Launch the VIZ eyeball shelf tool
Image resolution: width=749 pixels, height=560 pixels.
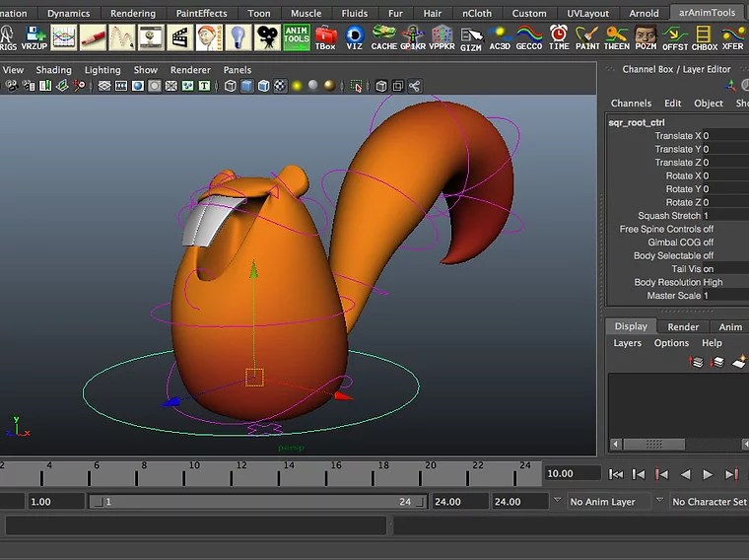(355, 37)
